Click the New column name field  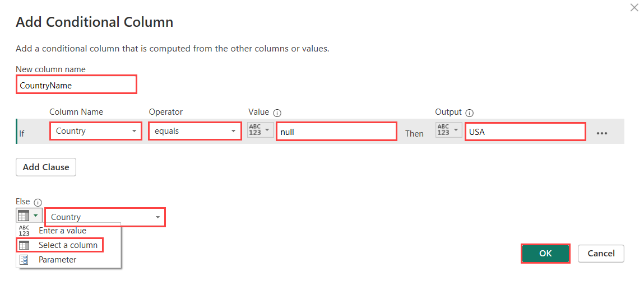point(76,85)
